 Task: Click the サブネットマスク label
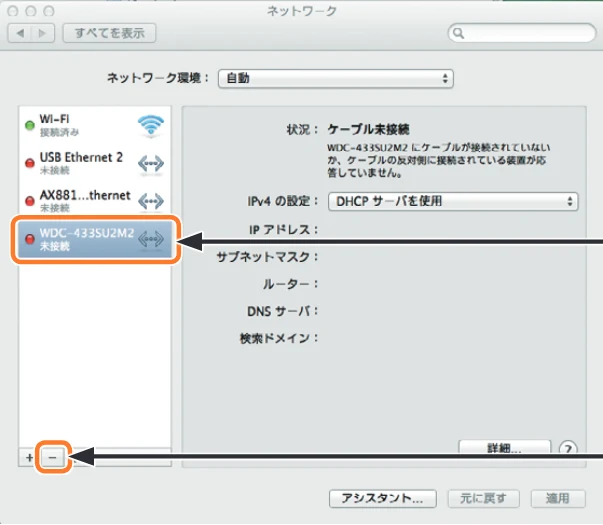(x=267, y=257)
